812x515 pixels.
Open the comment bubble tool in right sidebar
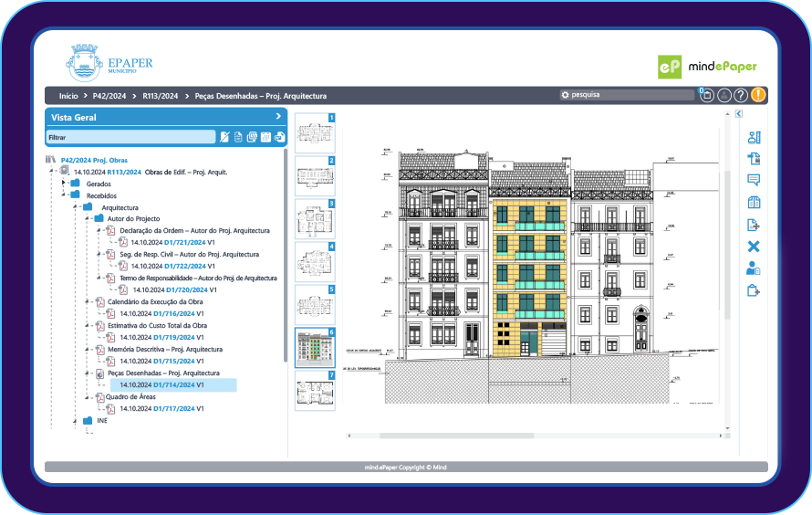click(x=754, y=180)
